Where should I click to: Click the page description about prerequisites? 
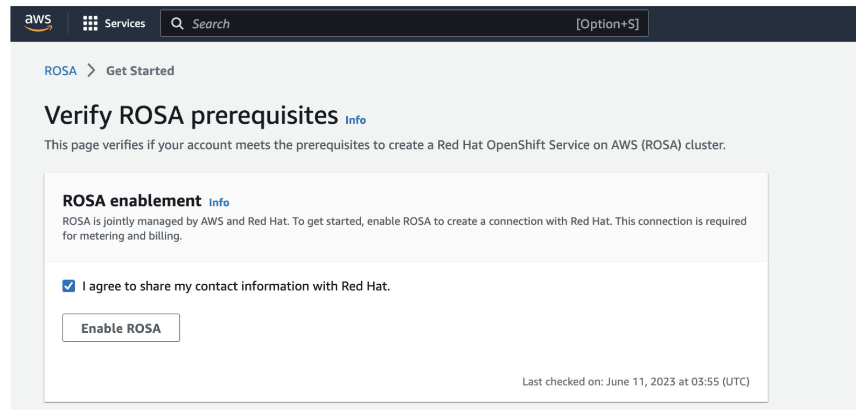[x=385, y=145]
